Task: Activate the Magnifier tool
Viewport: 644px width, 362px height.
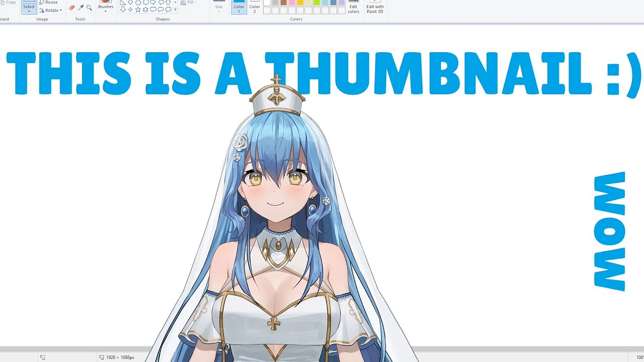Action: pyautogui.click(x=89, y=7)
